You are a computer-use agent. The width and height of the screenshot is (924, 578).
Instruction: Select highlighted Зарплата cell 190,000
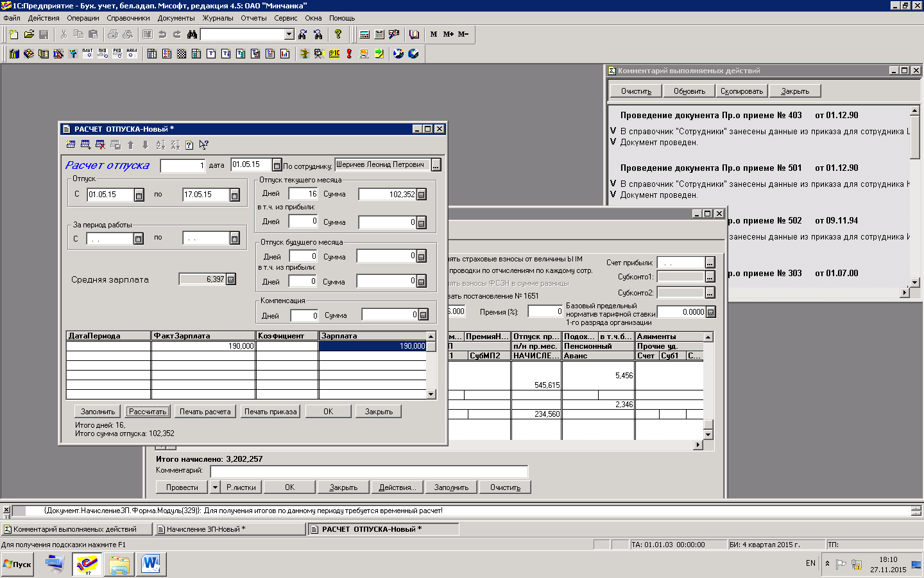click(x=373, y=346)
